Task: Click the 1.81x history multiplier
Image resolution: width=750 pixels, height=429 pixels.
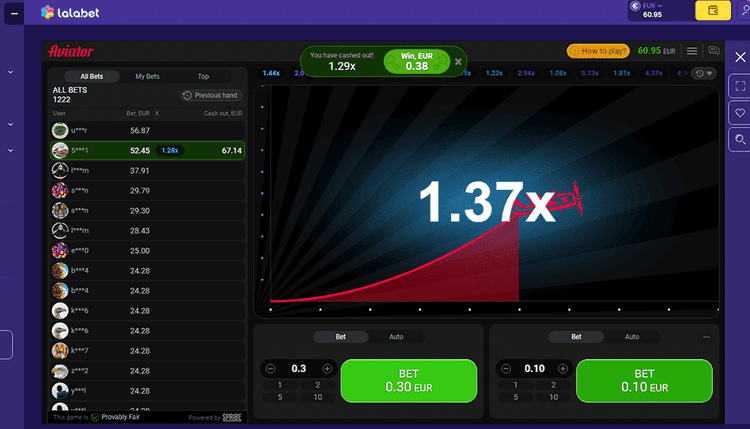Action: (x=622, y=73)
